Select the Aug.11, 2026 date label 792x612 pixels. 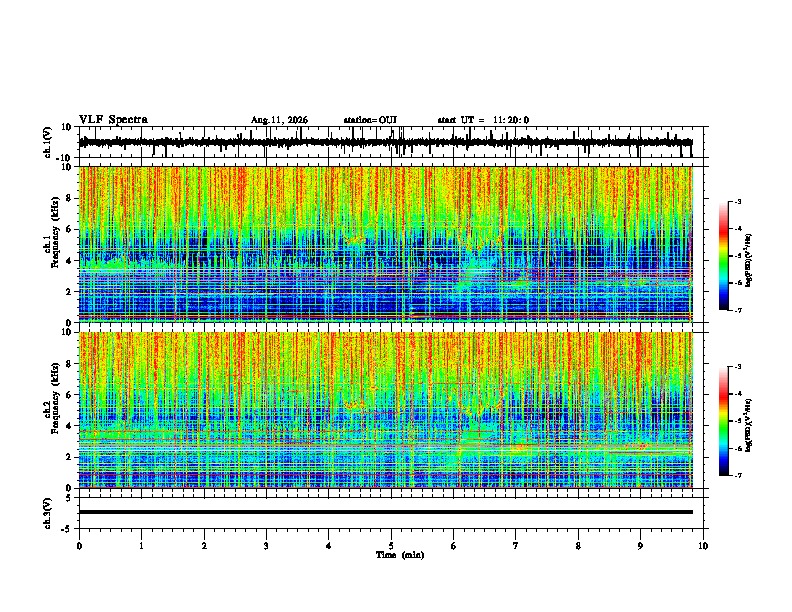[x=279, y=120]
